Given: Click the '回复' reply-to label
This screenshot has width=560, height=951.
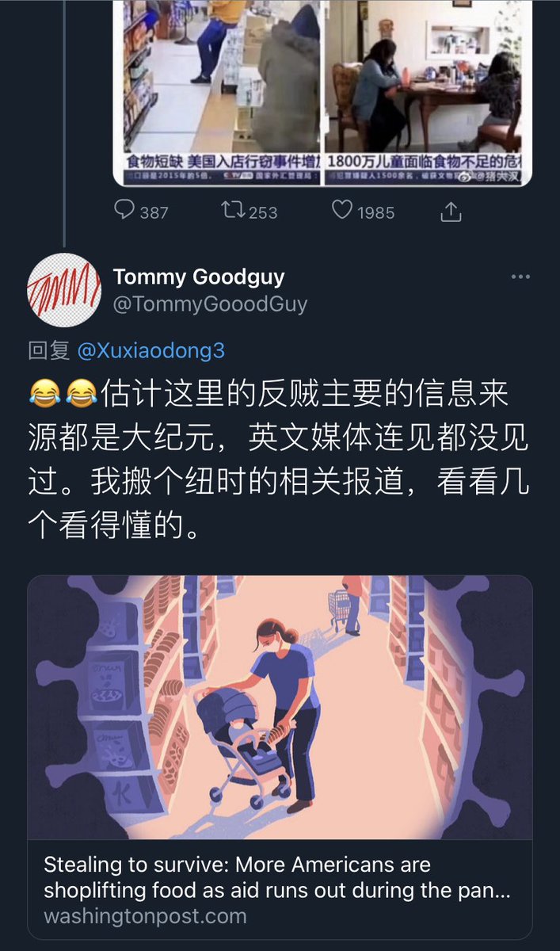Looking at the screenshot, I should click(x=50, y=351).
